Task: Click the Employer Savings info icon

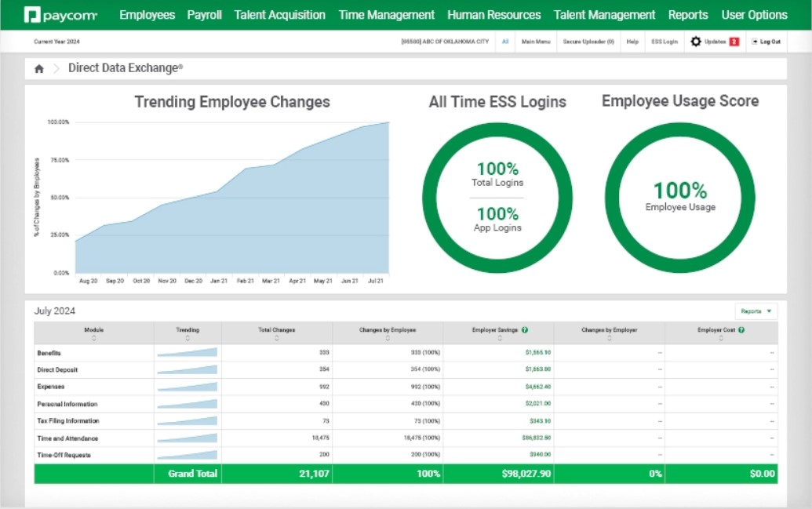Action: pos(525,329)
